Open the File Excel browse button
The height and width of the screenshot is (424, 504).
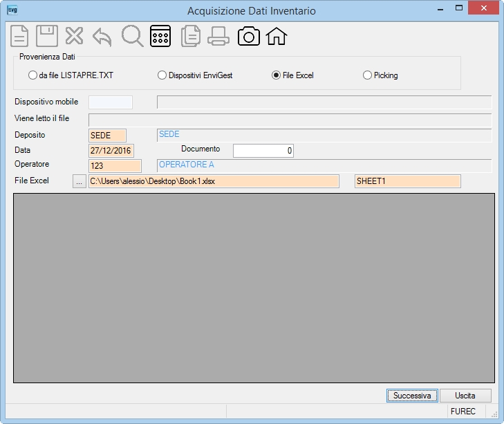pyautogui.click(x=79, y=181)
